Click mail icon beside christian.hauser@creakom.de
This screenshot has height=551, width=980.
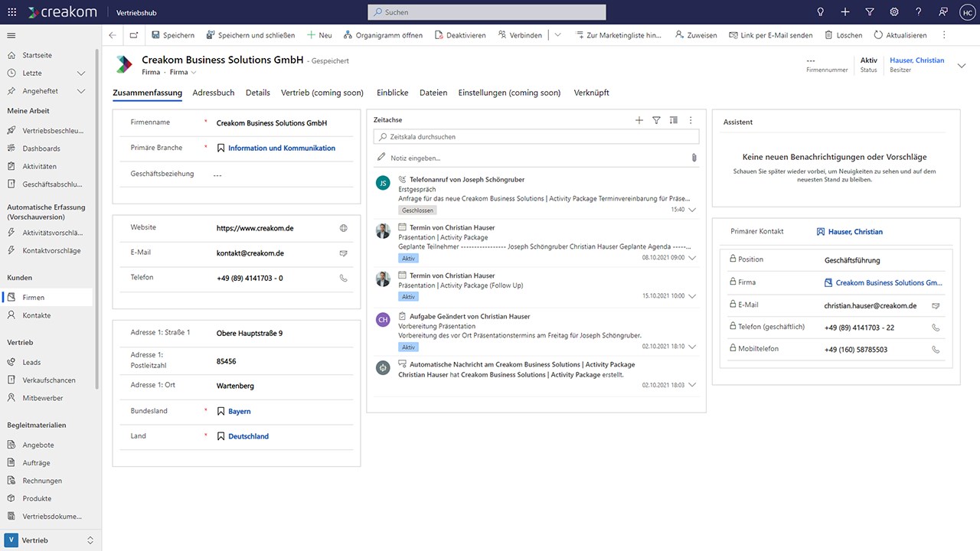935,305
